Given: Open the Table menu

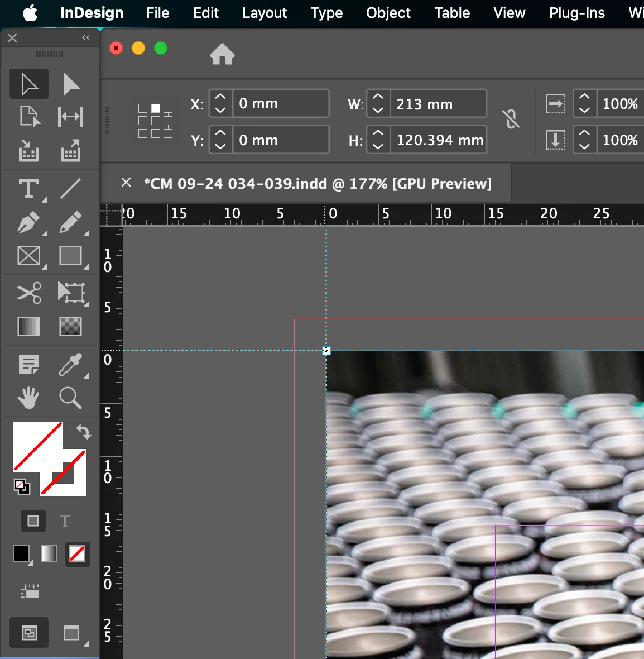Looking at the screenshot, I should 452,13.
